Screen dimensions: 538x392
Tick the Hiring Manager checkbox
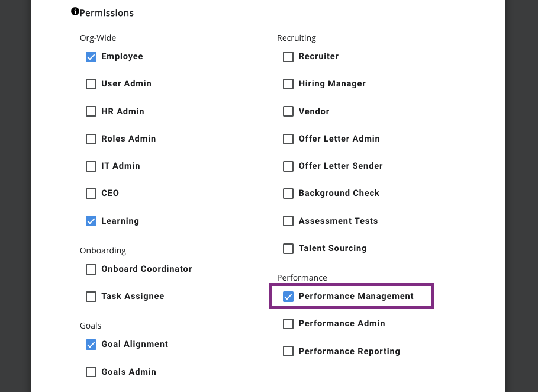pyautogui.click(x=288, y=84)
